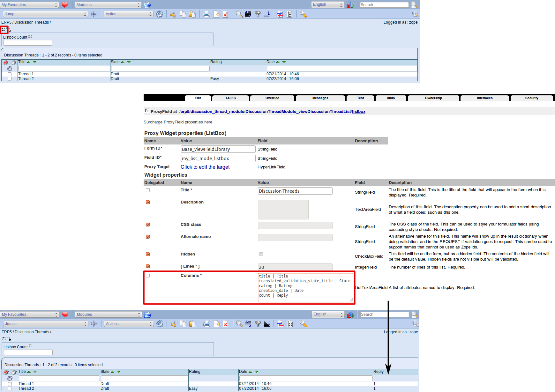Open Action... dropdown in bottom view

click(129, 324)
